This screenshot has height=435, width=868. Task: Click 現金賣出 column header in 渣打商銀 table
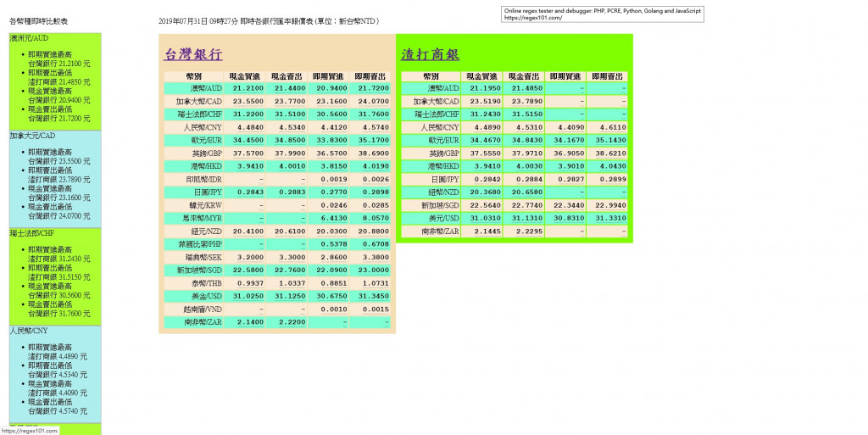pos(524,76)
